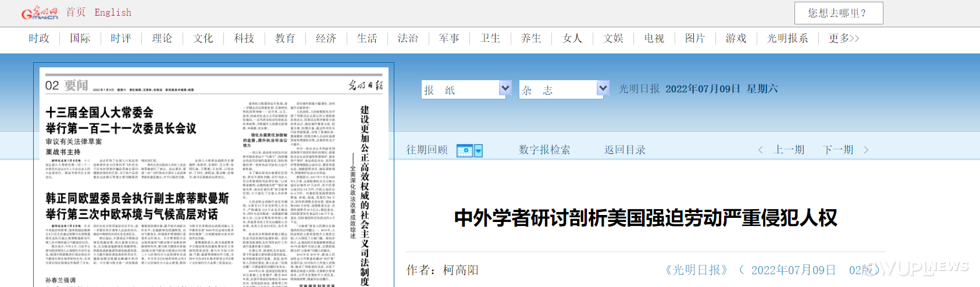Switch to the English version

(x=113, y=12)
